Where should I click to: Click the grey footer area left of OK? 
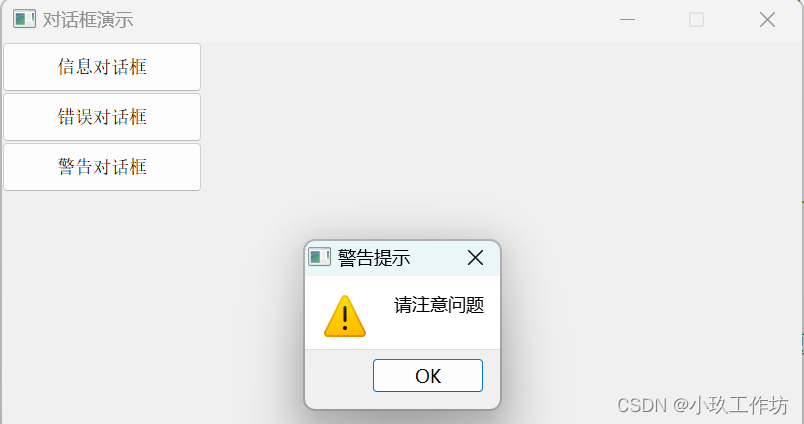coord(338,376)
